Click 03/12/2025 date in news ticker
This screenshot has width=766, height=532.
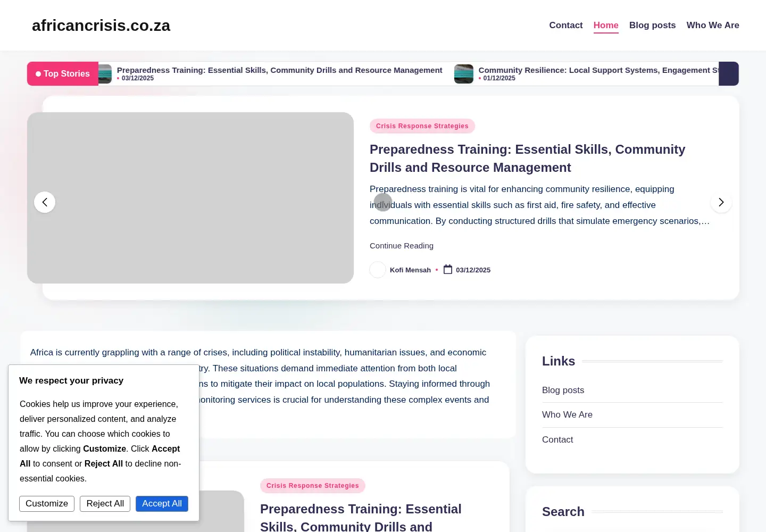tap(138, 78)
